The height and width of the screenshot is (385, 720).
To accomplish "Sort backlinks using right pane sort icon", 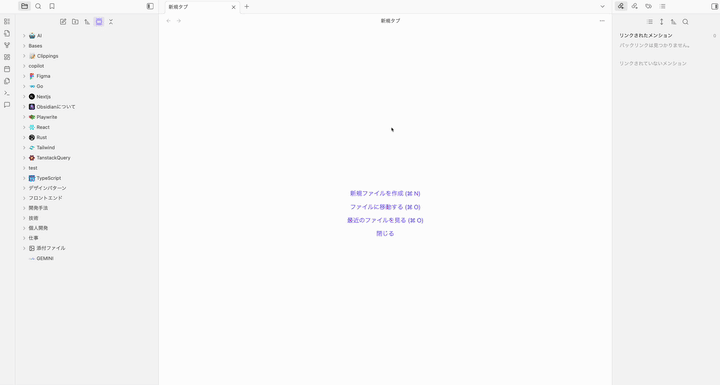I will (673, 22).
